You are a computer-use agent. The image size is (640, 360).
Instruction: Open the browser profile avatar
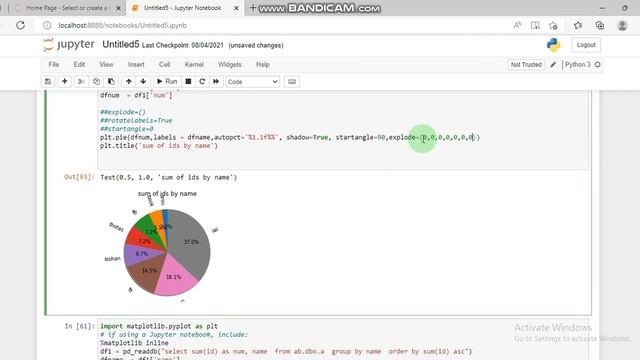pos(622,25)
